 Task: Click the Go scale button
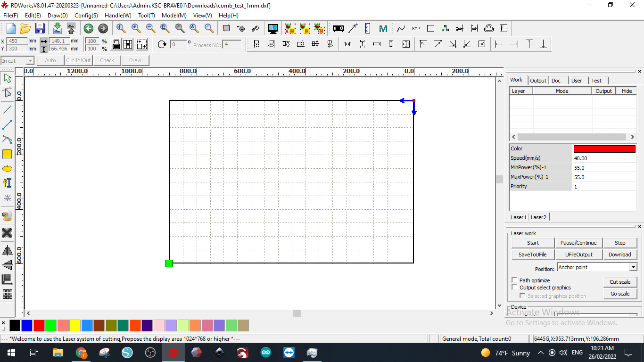coord(620,294)
